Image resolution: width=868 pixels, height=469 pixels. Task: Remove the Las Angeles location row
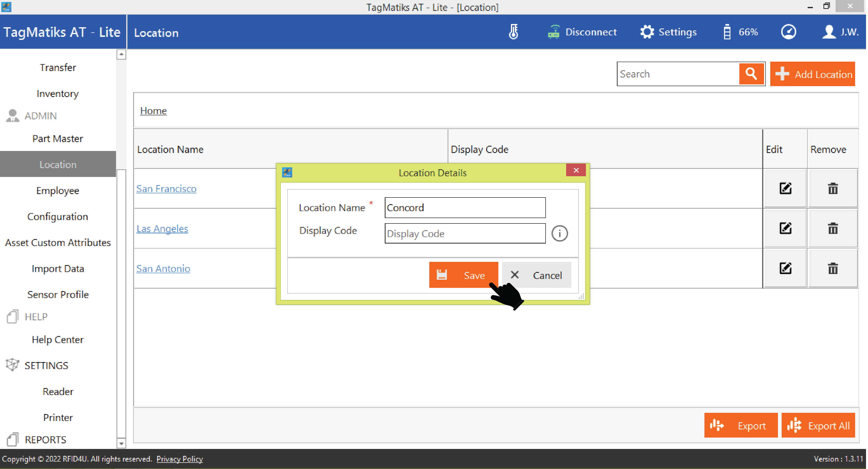832,228
